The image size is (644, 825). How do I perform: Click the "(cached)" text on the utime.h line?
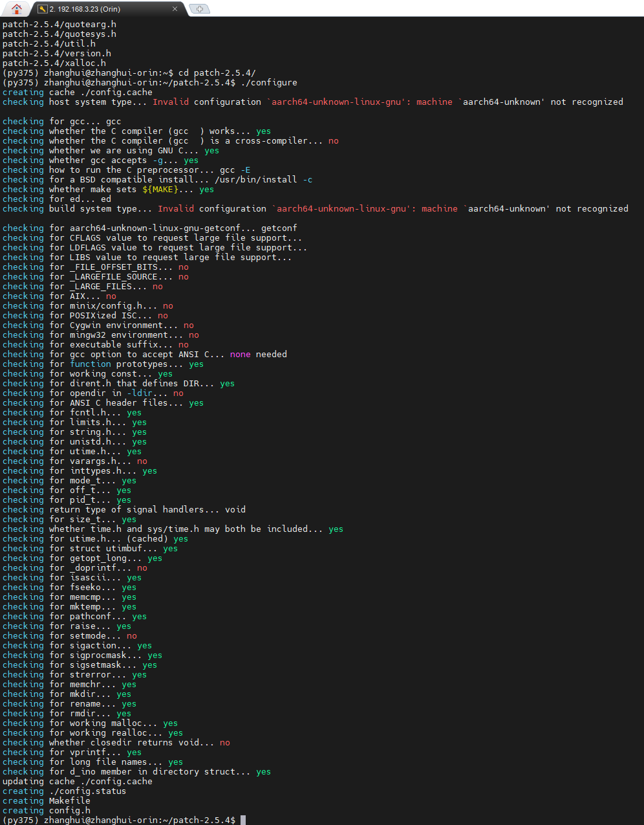coord(147,538)
